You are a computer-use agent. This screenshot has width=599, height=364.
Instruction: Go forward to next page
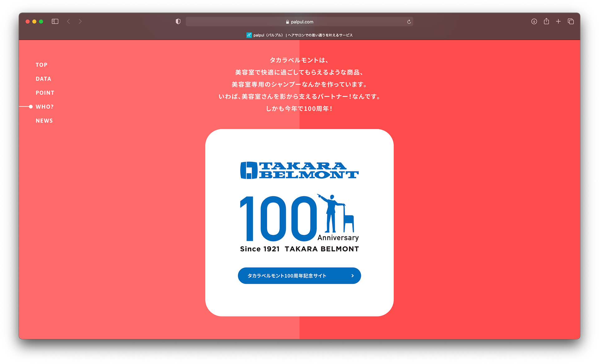point(80,22)
